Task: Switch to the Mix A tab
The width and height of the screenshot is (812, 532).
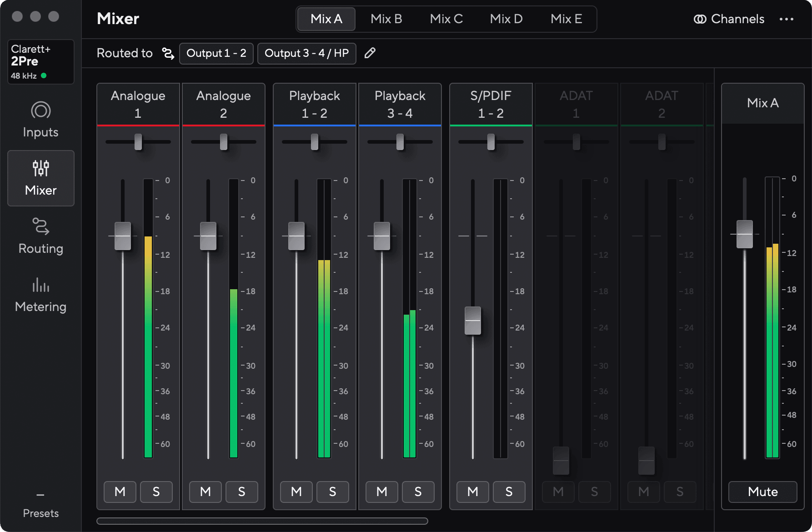Action: [x=326, y=19]
